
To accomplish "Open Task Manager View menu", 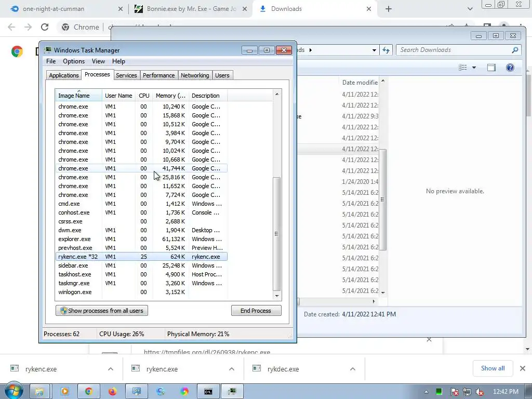I will click(x=98, y=61).
